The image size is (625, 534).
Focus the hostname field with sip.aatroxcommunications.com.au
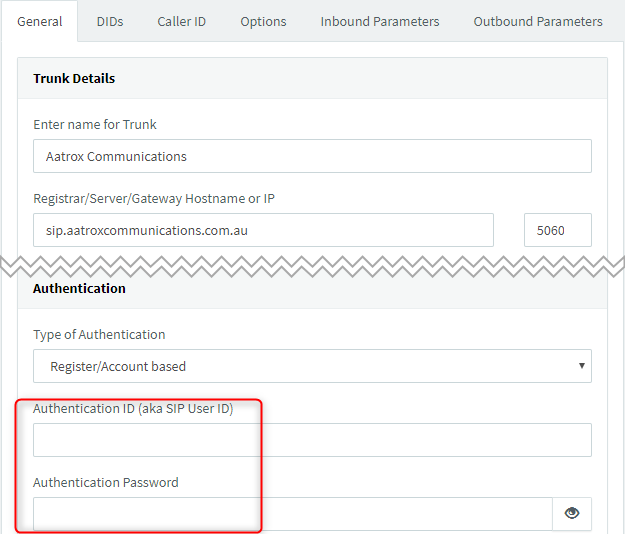(x=264, y=230)
